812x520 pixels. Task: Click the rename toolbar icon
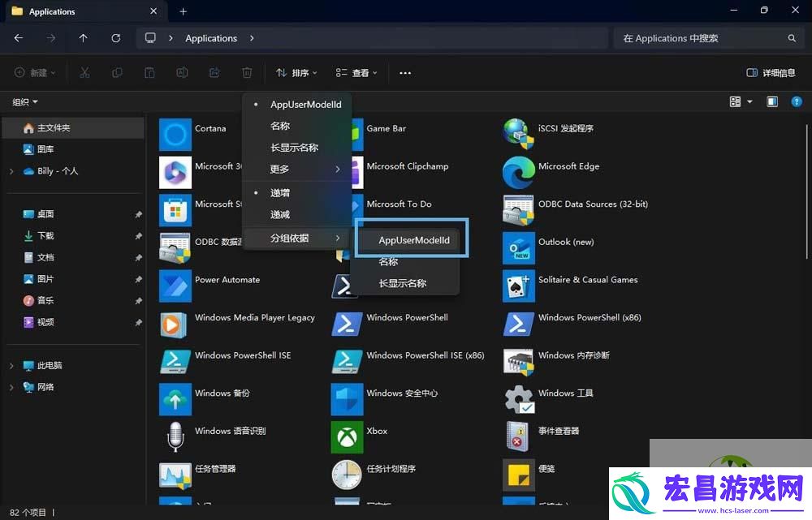click(182, 73)
